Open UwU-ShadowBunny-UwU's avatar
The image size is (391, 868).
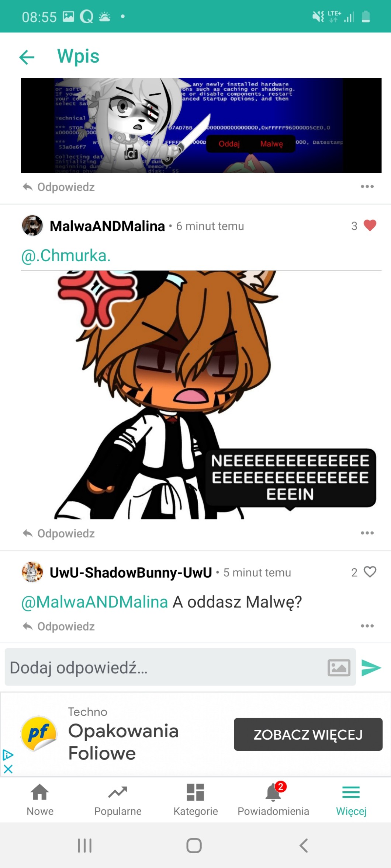(32, 572)
